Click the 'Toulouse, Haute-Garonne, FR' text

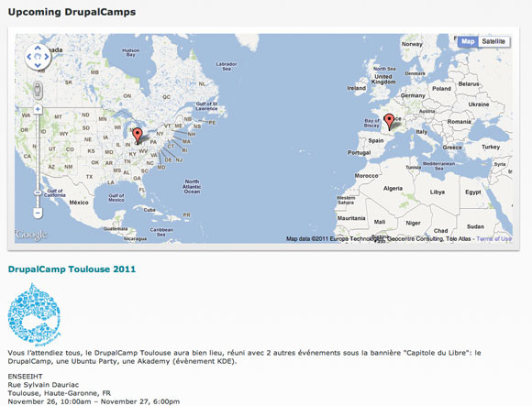pos(60,393)
